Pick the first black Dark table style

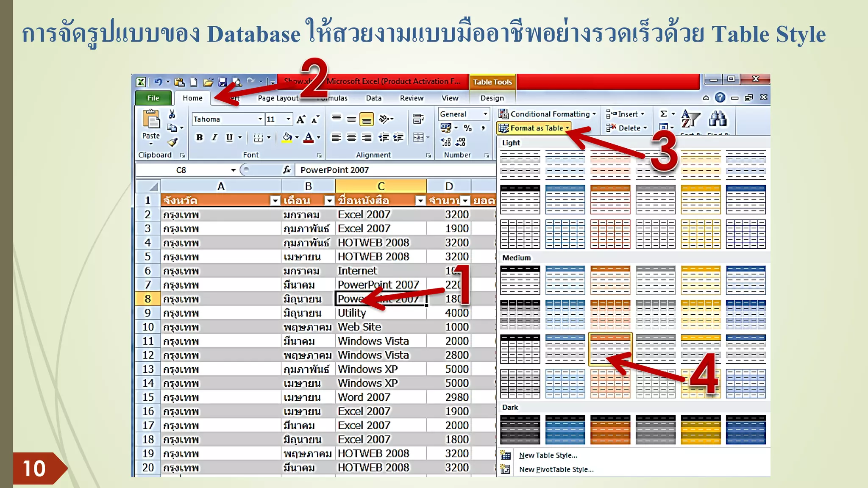(520, 430)
